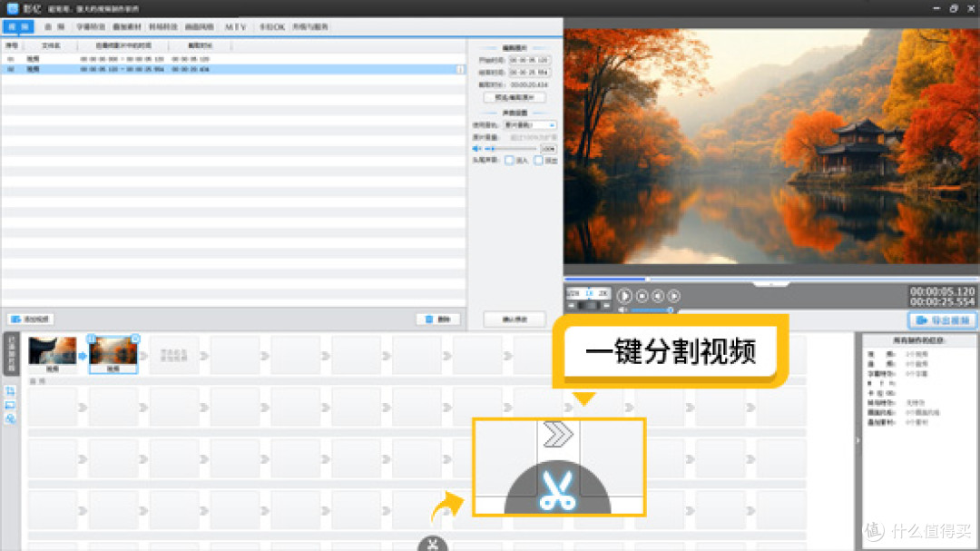Click the blue transition arrow between the clips
The width and height of the screenshot is (980, 551).
[x=83, y=356]
